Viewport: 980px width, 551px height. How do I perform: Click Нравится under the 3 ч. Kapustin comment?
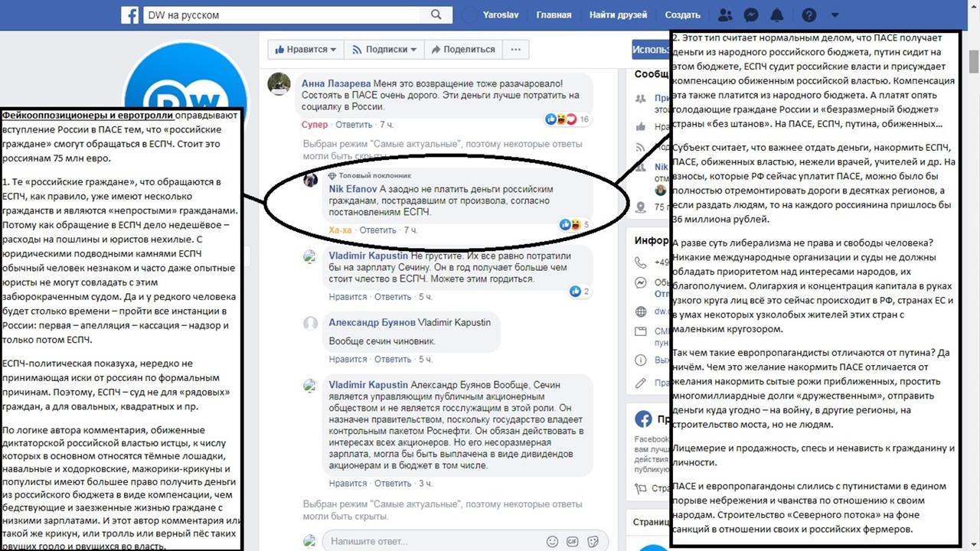348,484
